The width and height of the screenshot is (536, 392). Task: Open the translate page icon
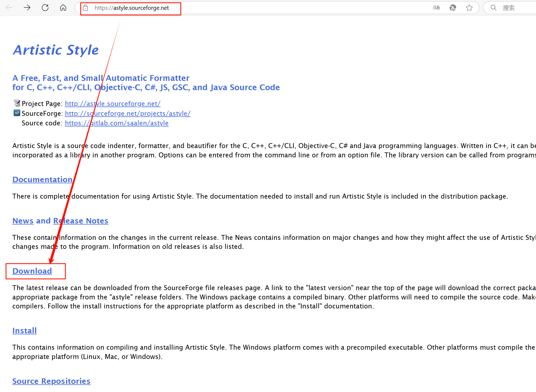click(436, 8)
